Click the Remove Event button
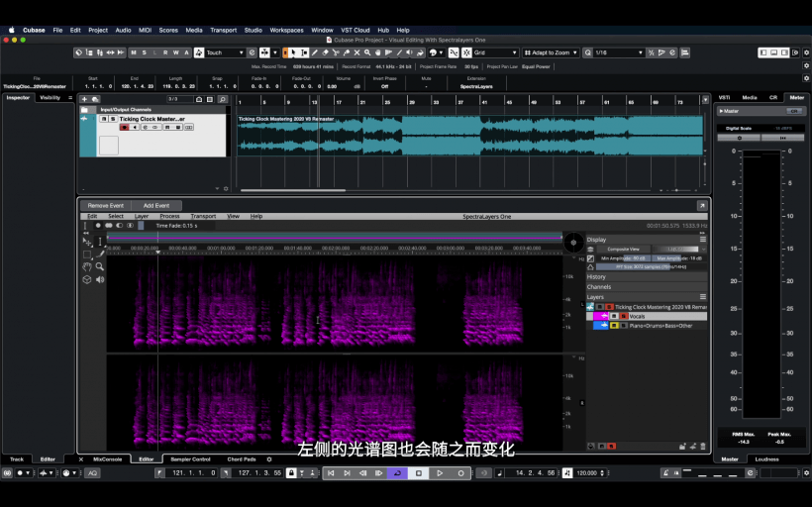The image size is (812, 507). (106, 206)
